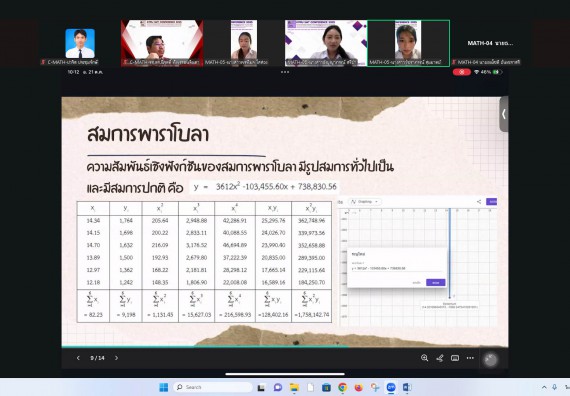Screen dimensions: 570x396
Task: Open the Graphing mode dropdown in the graph tool
Action: point(365,202)
